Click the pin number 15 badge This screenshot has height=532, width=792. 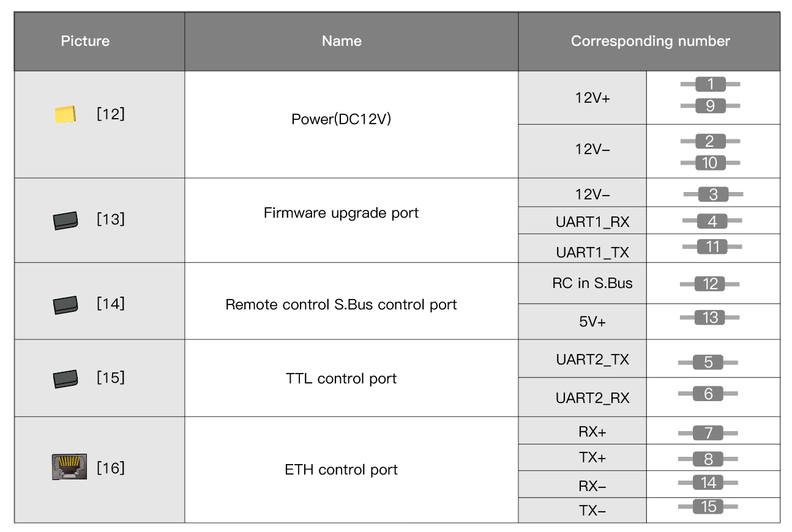coord(708,507)
